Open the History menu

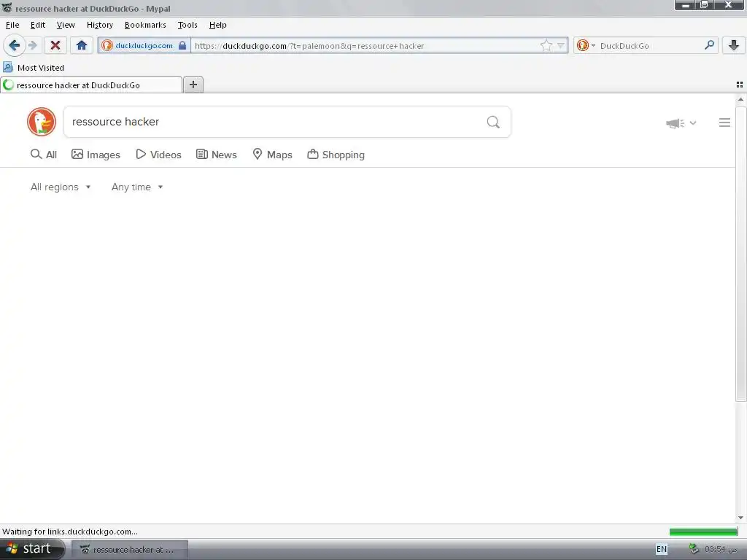point(99,25)
